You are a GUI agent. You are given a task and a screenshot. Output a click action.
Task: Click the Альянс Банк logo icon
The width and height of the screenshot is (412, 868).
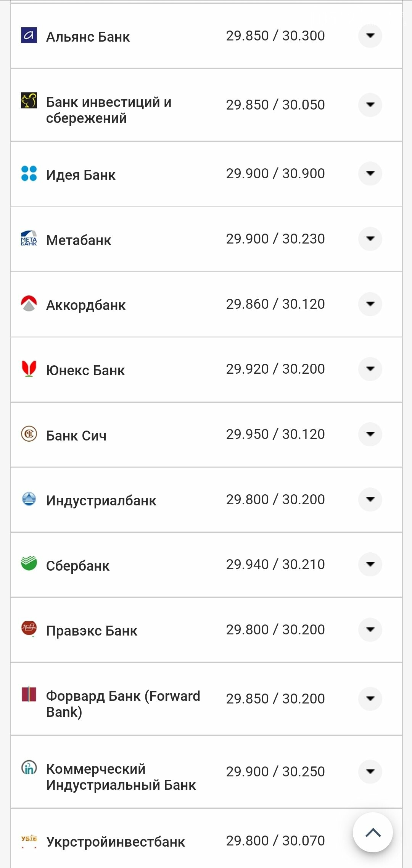(29, 35)
